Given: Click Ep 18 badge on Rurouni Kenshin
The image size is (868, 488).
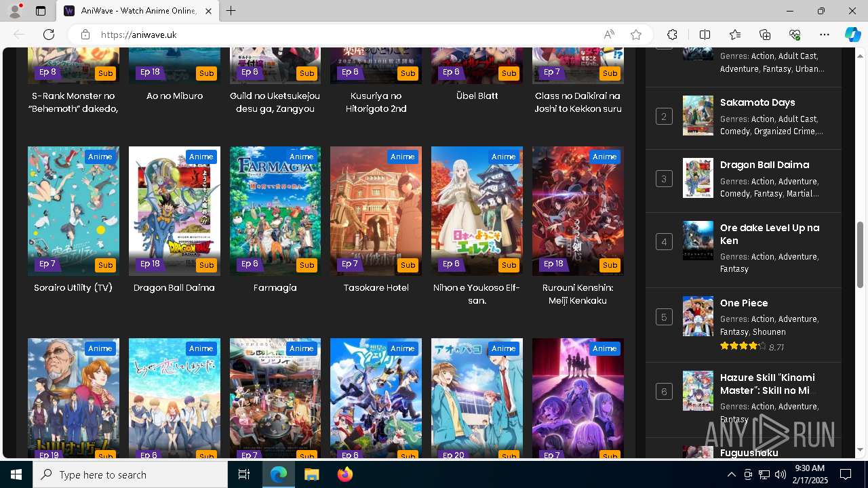Looking at the screenshot, I should pyautogui.click(x=553, y=264).
